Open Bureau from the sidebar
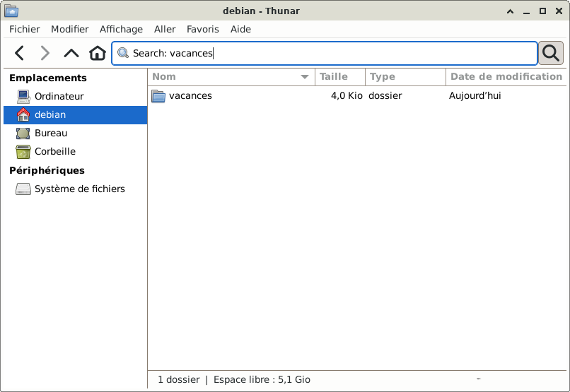 pos(75,133)
